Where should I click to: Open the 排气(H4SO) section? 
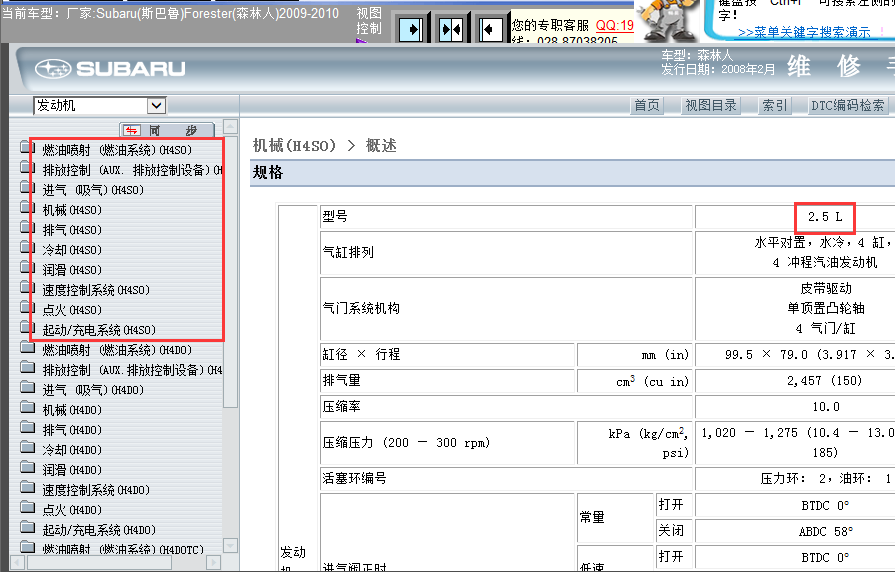[x=72, y=230]
